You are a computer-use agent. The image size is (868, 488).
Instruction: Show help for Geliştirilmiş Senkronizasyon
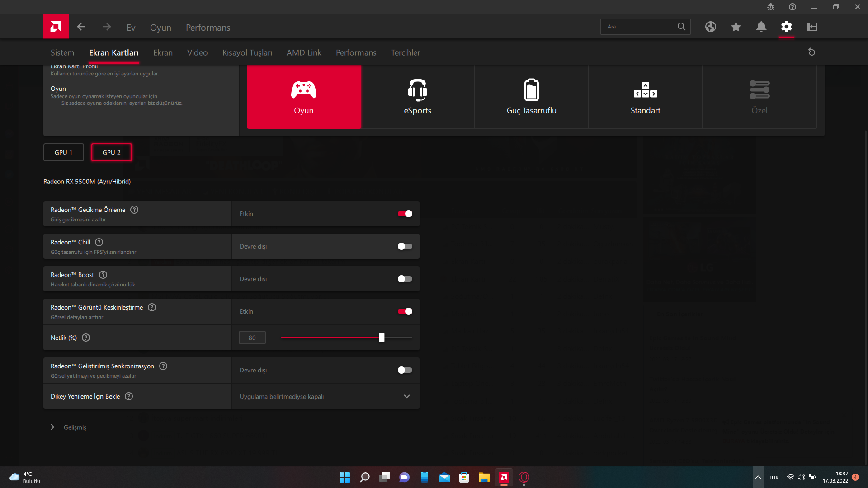163,366
